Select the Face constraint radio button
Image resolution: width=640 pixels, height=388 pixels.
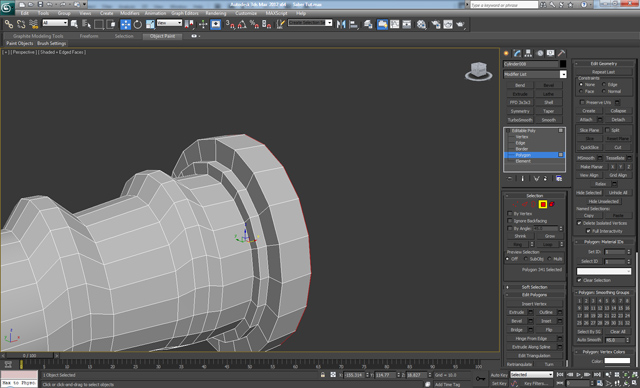(x=581, y=91)
